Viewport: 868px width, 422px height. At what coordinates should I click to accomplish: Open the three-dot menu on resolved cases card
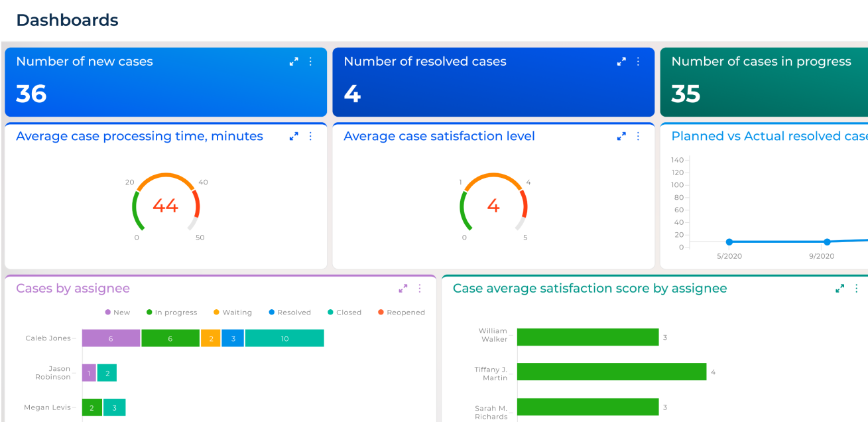(x=637, y=61)
